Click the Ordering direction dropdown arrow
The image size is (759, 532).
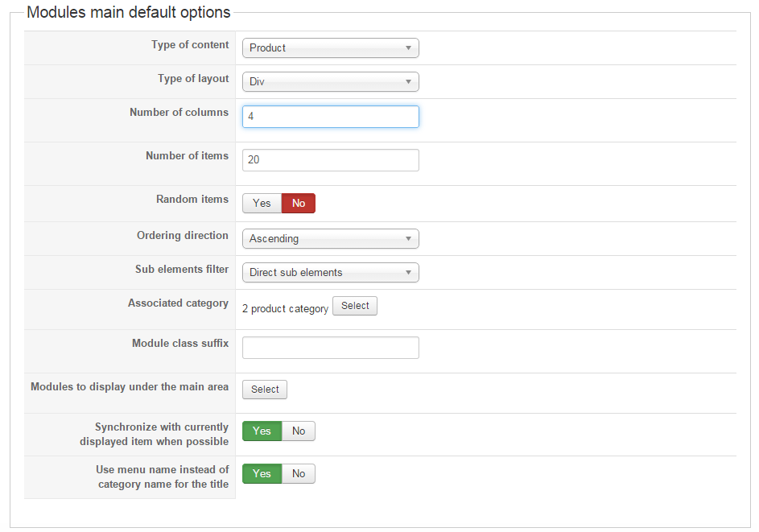pyautogui.click(x=409, y=239)
